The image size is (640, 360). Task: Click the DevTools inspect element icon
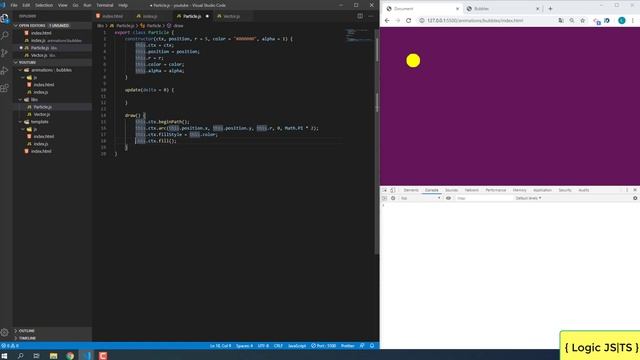pos(384,190)
